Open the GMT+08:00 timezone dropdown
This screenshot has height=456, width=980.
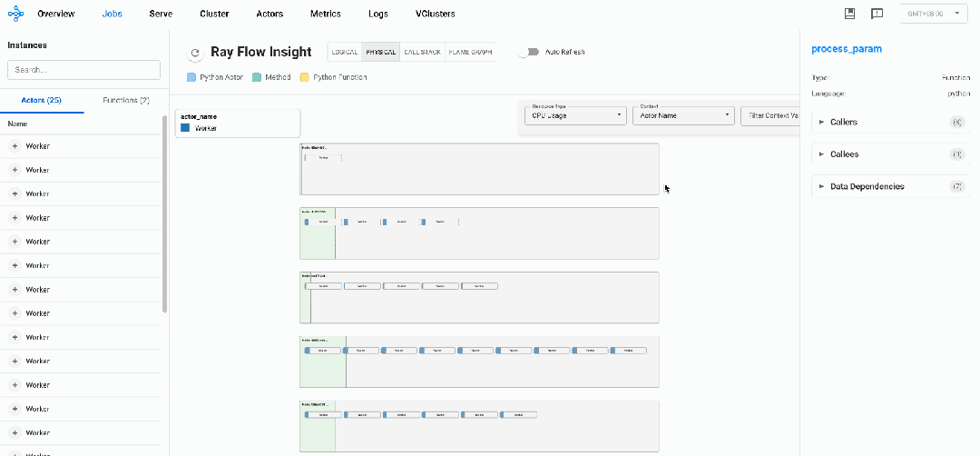pyautogui.click(x=934, y=13)
